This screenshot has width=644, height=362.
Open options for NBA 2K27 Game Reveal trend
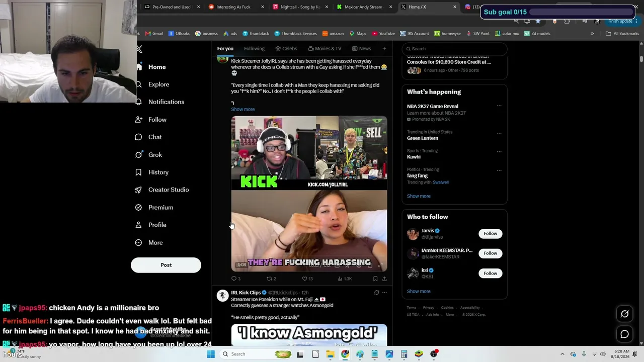pyautogui.click(x=499, y=106)
